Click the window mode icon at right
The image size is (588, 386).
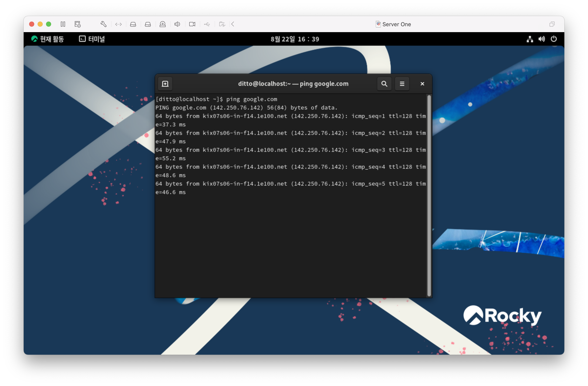(x=552, y=24)
